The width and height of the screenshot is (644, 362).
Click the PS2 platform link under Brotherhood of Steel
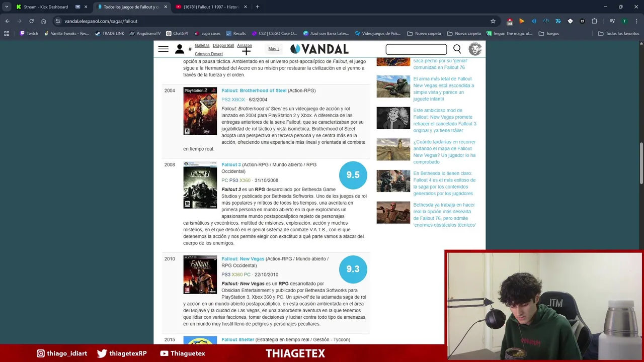coord(226,100)
